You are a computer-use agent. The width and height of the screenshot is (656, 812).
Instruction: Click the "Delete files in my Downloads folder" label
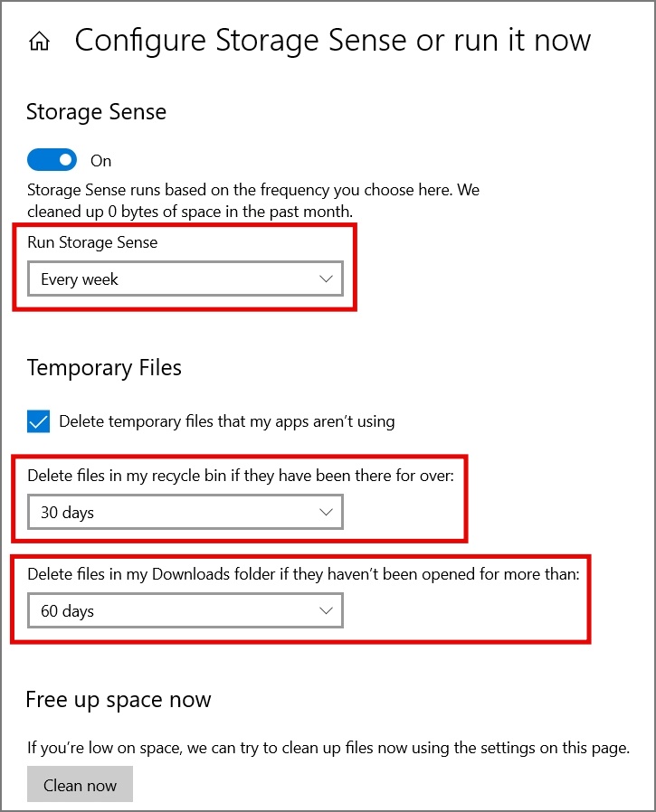[303, 574]
